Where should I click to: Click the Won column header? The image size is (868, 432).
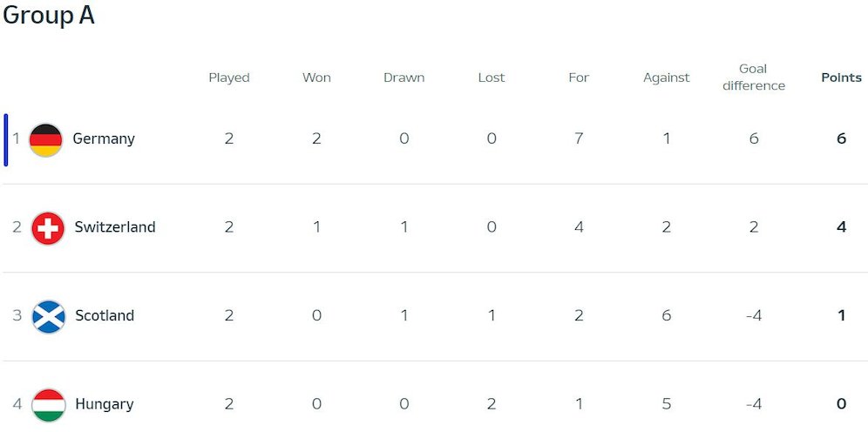[316, 78]
